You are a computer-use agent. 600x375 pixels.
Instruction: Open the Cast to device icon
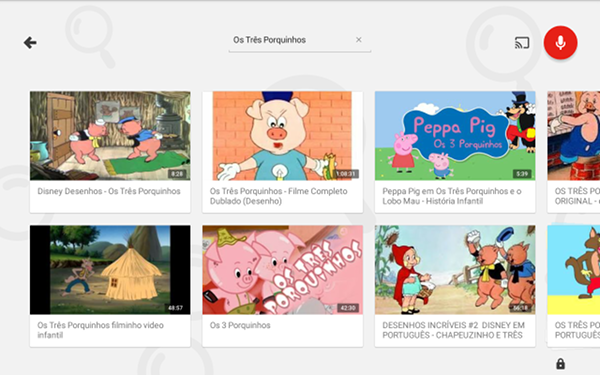[x=522, y=42]
